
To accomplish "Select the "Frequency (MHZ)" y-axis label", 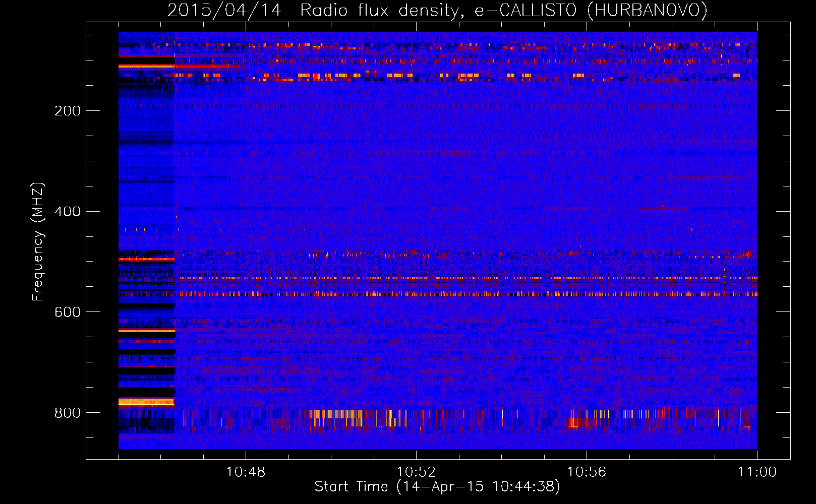I will pyautogui.click(x=38, y=242).
